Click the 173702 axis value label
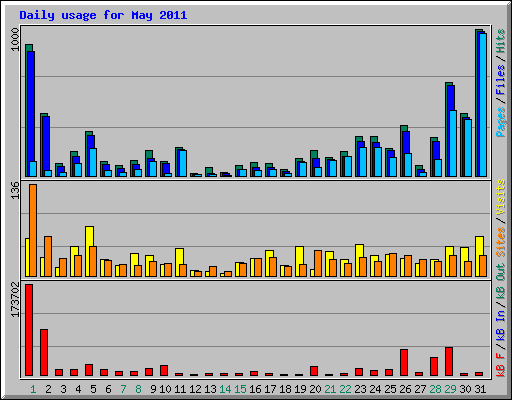512x400 pixels. click(x=15, y=300)
